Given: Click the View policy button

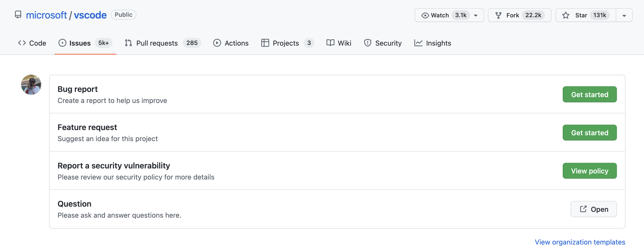Looking at the screenshot, I should click(x=590, y=171).
